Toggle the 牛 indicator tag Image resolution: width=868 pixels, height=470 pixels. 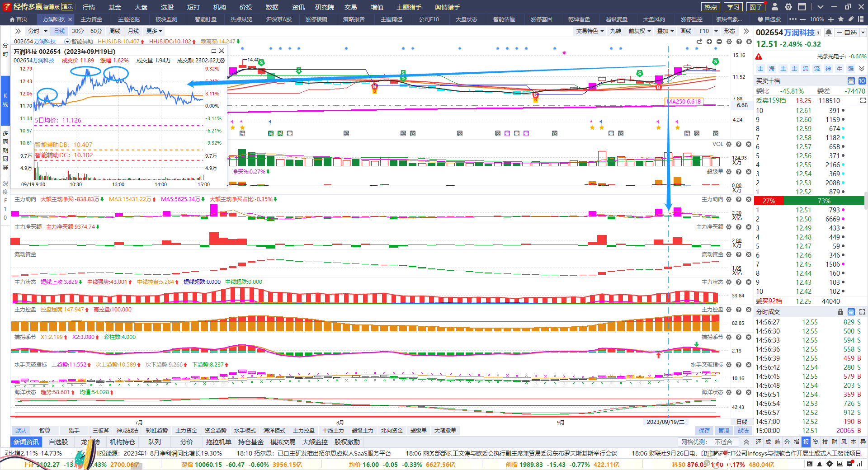click(840, 69)
